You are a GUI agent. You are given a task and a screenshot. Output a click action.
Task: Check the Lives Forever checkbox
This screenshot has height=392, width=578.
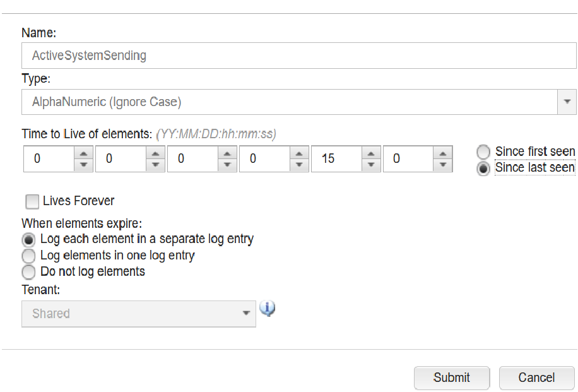(x=32, y=201)
